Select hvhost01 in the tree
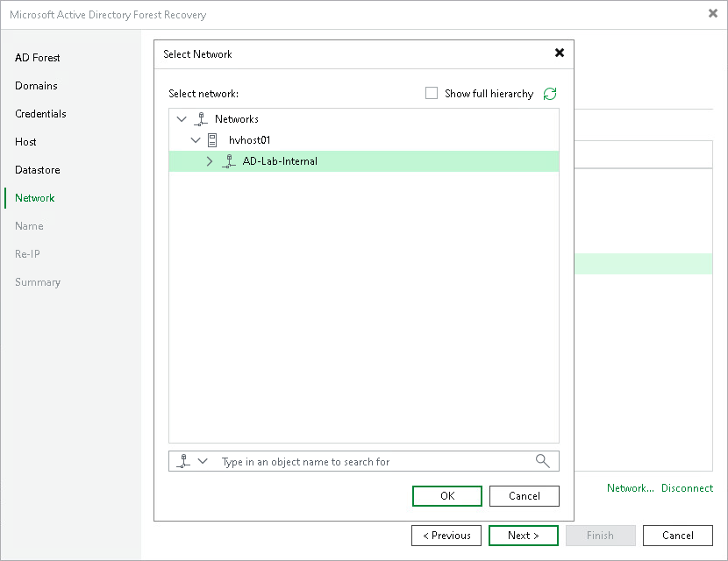The width and height of the screenshot is (728, 561). click(249, 140)
